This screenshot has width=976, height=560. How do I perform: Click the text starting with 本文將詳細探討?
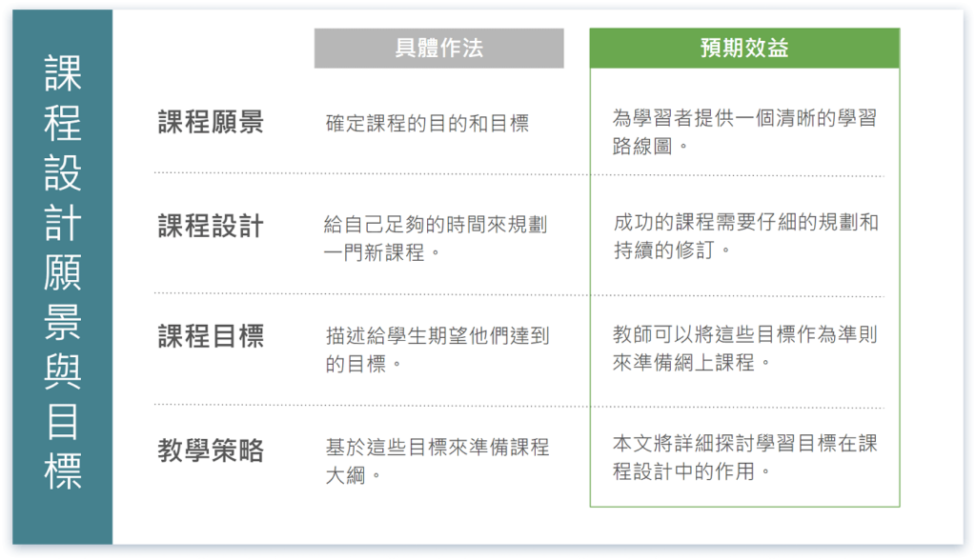tap(745, 457)
